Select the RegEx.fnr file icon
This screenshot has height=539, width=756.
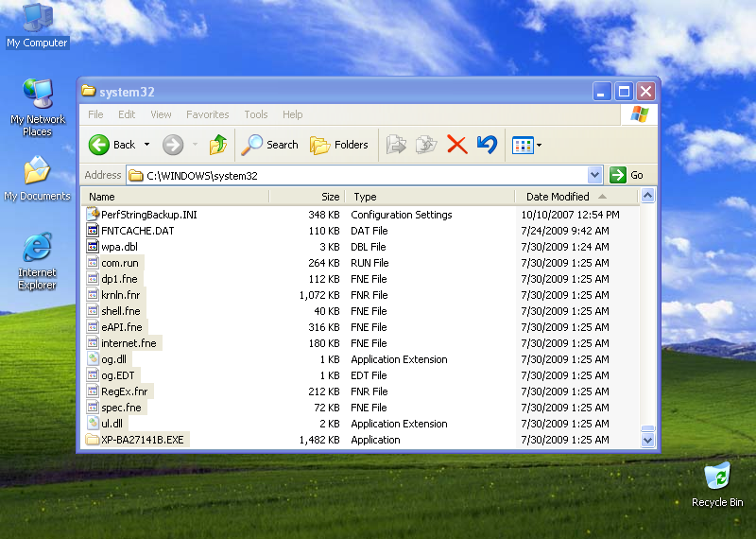tap(93, 391)
